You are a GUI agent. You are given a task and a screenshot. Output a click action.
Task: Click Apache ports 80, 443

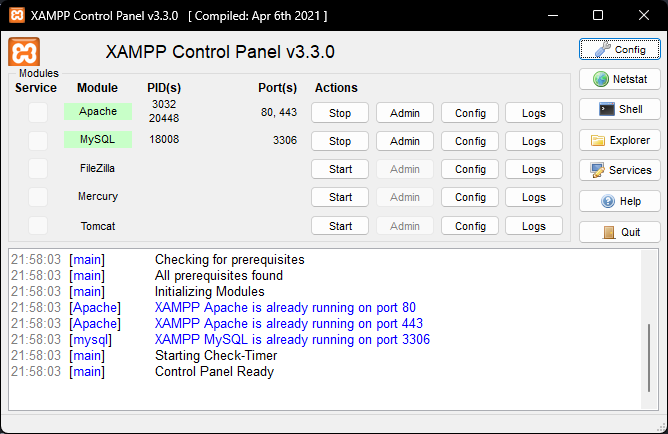coord(279,112)
